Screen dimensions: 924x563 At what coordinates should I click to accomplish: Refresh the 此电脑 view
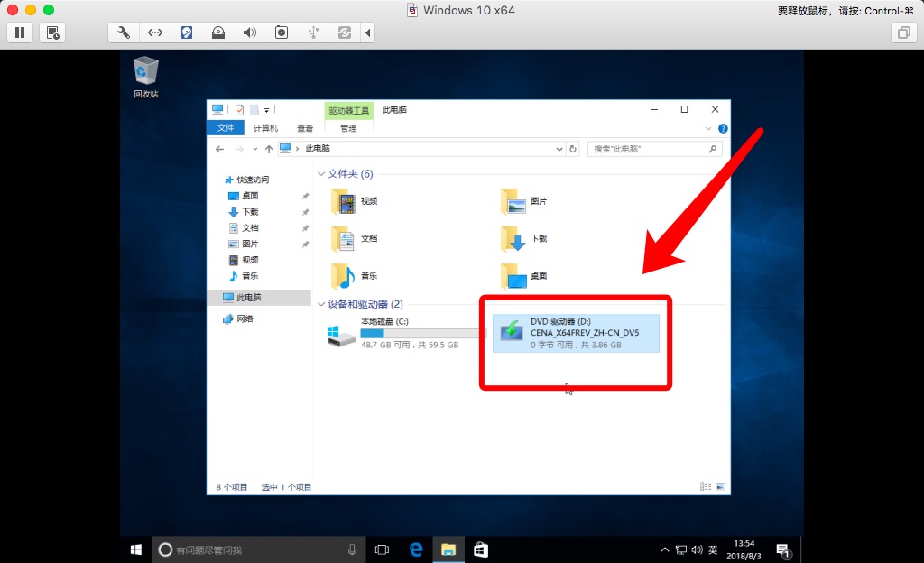point(573,149)
